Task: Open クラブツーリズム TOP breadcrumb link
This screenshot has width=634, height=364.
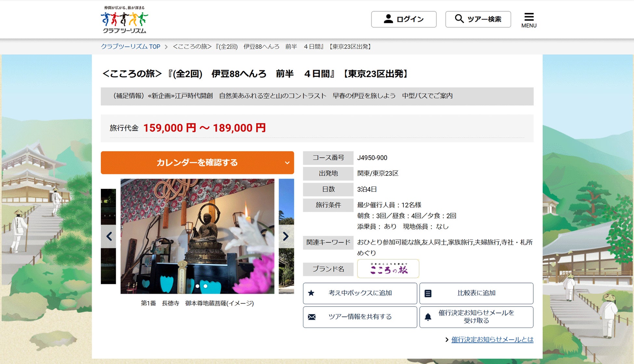Action: (130, 46)
